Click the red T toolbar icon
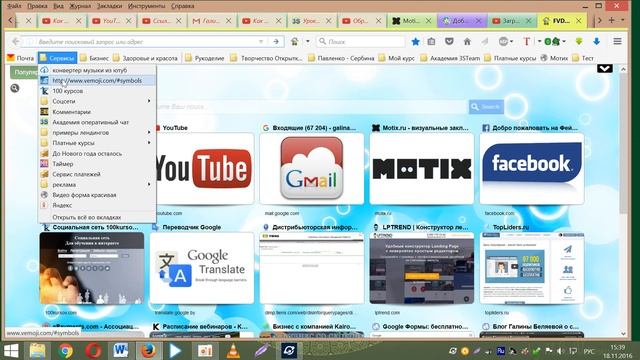Image resolution: width=640 pixels, height=360 pixels. coord(527,41)
